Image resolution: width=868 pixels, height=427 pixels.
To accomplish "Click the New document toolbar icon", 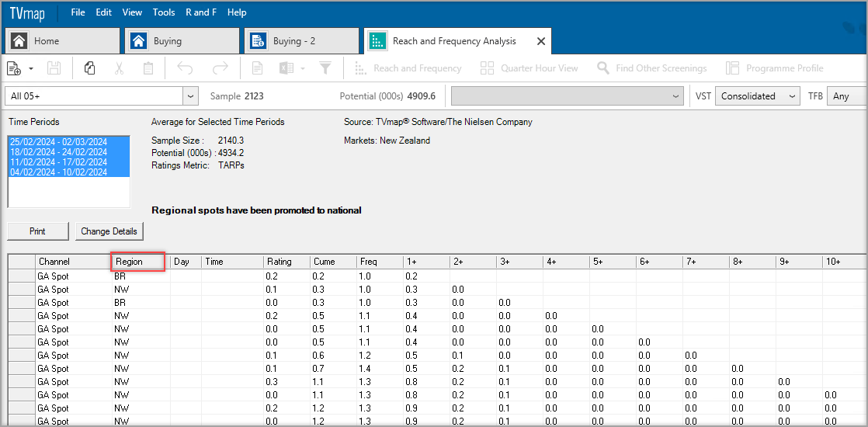I will [x=14, y=68].
